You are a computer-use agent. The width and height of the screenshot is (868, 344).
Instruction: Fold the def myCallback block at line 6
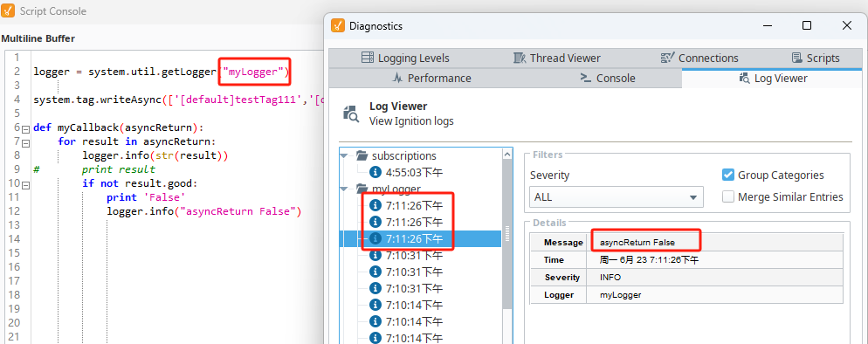point(25,128)
